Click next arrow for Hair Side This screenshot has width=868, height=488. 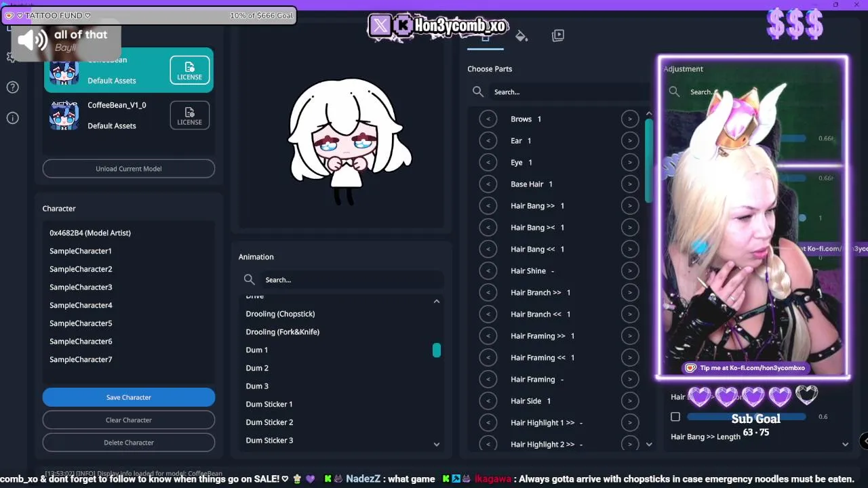[630, 401]
